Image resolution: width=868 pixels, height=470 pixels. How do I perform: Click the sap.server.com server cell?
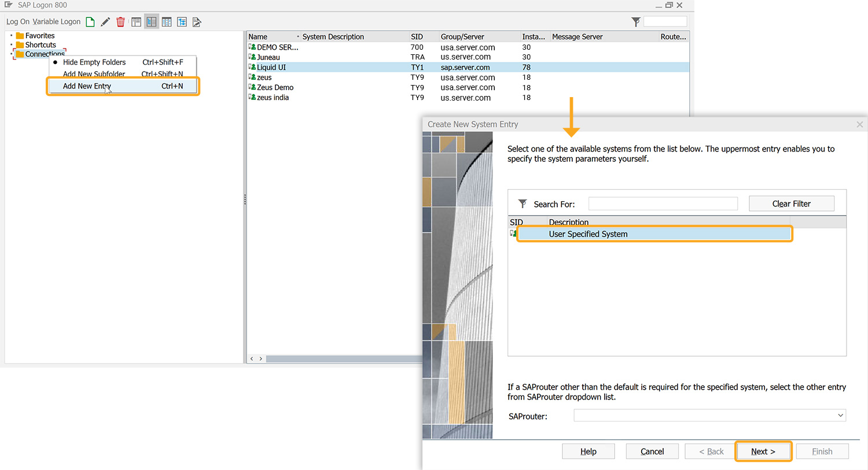coord(465,67)
